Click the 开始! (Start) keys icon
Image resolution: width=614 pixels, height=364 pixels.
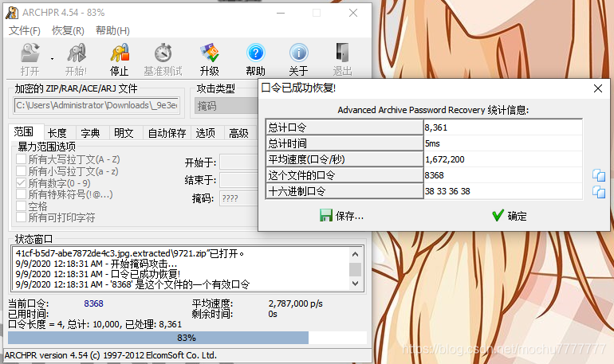76,53
